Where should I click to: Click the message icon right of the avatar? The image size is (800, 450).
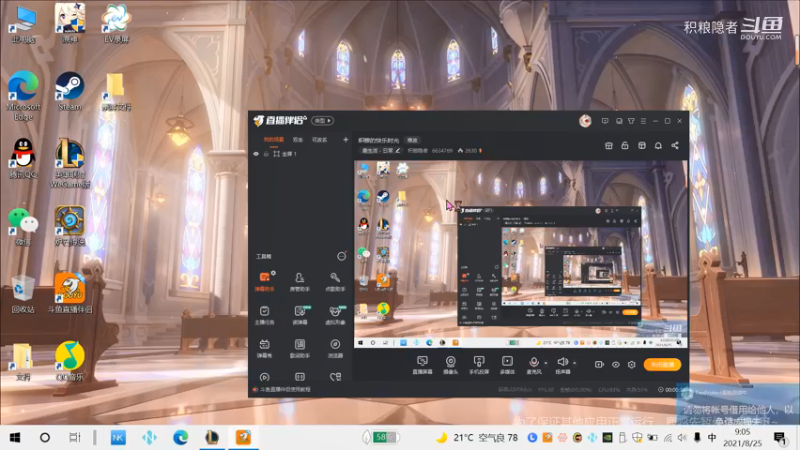(605, 121)
